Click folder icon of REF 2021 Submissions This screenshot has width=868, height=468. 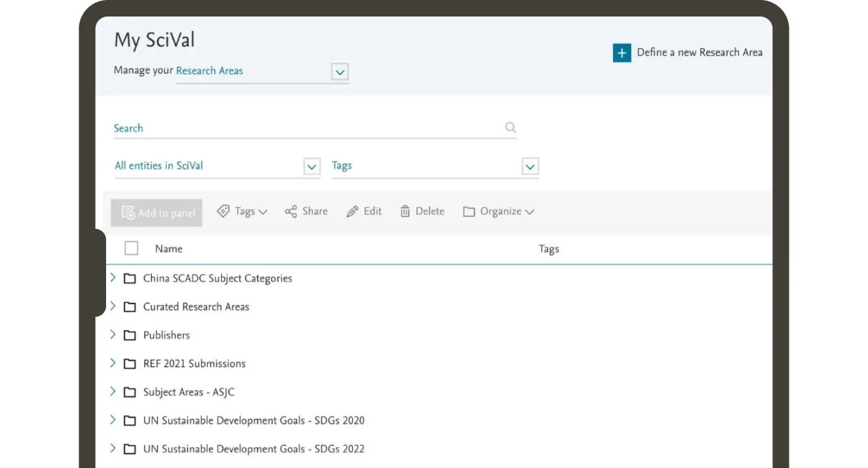click(130, 363)
